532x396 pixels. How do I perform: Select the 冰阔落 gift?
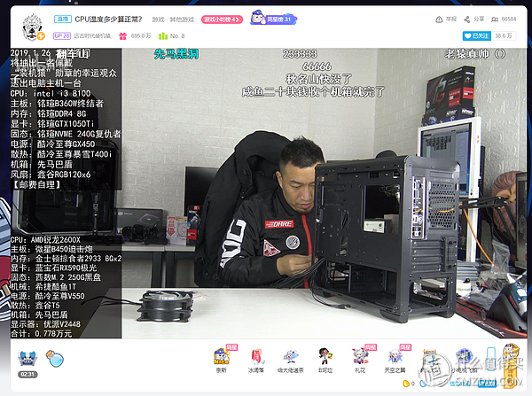[256, 360]
